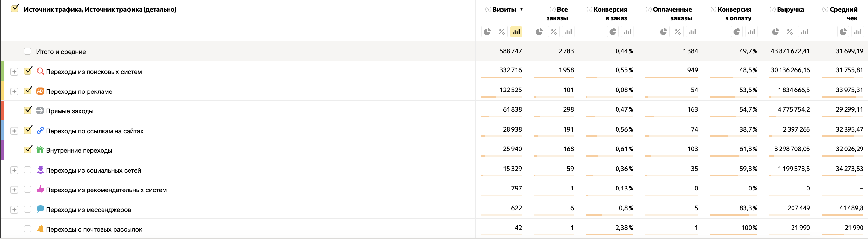Enable bar chart view for Выручка column

click(x=804, y=32)
